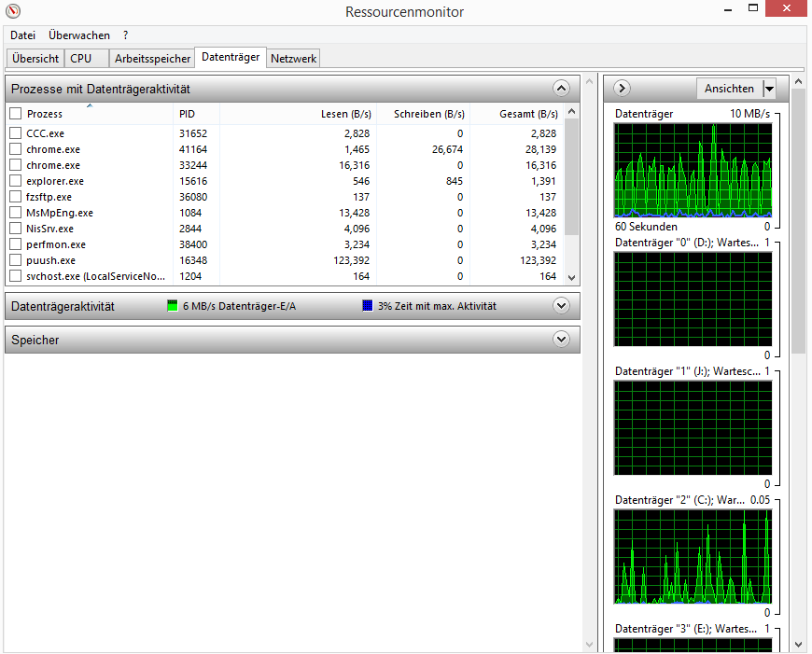Sort by the PID column header
The height and width of the screenshot is (654, 812).
pyautogui.click(x=196, y=114)
